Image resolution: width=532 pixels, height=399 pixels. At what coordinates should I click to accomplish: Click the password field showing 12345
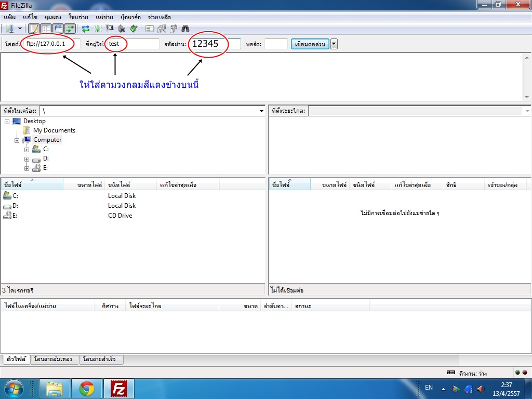click(x=215, y=44)
